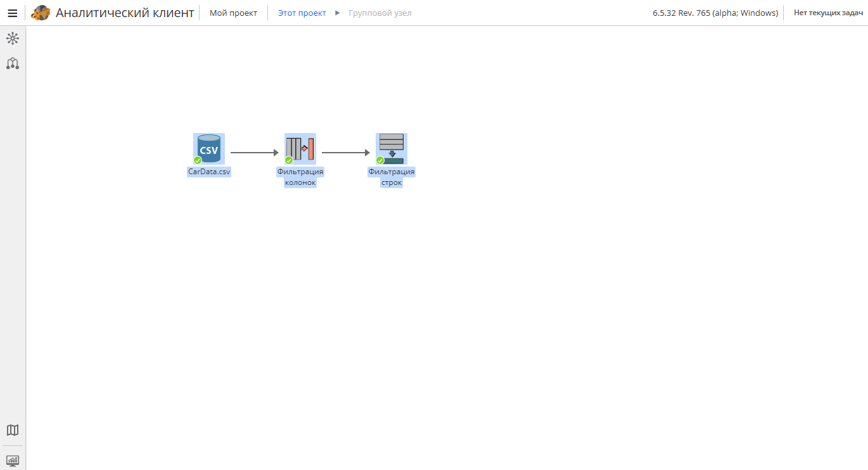Select the column filtering node icon

click(x=300, y=148)
